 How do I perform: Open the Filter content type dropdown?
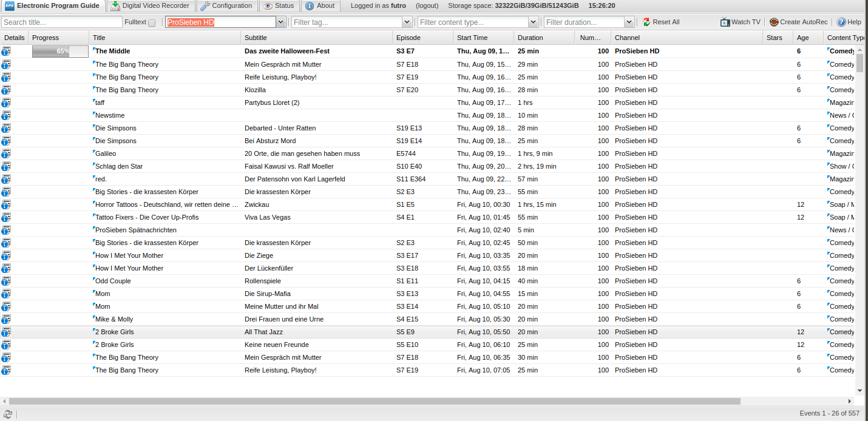click(533, 22)
